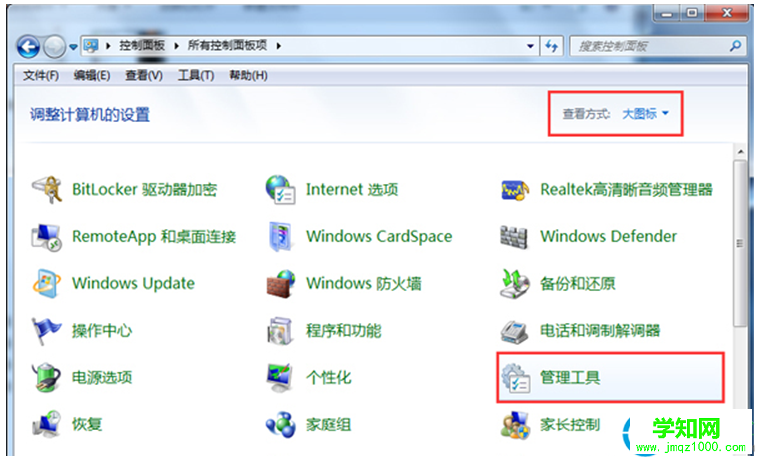The height and width of the screenshot is (459, 757).
Task: Click the 操作中心 link text
Action: 102,331
